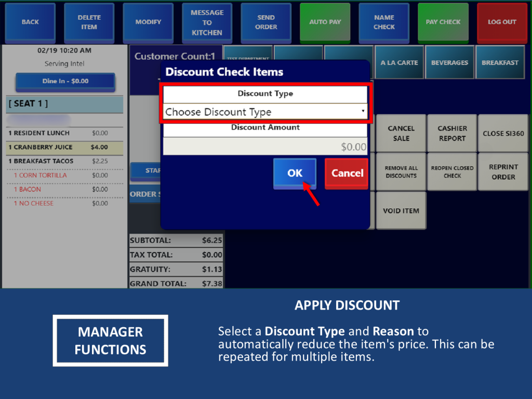This screenshot has width=532, height=399.
Task: Cancel the Discount Check Items dialog
Action: (347, 173)
